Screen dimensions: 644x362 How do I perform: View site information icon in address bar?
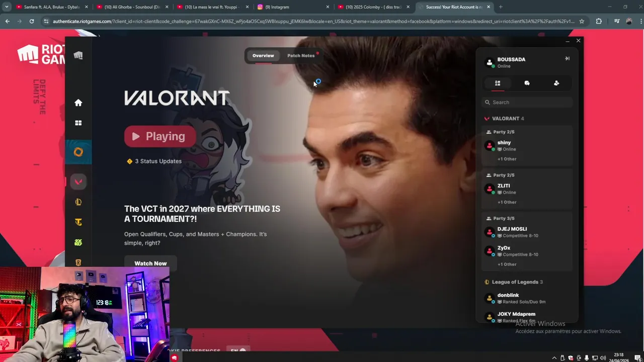[x=46, y=21]
